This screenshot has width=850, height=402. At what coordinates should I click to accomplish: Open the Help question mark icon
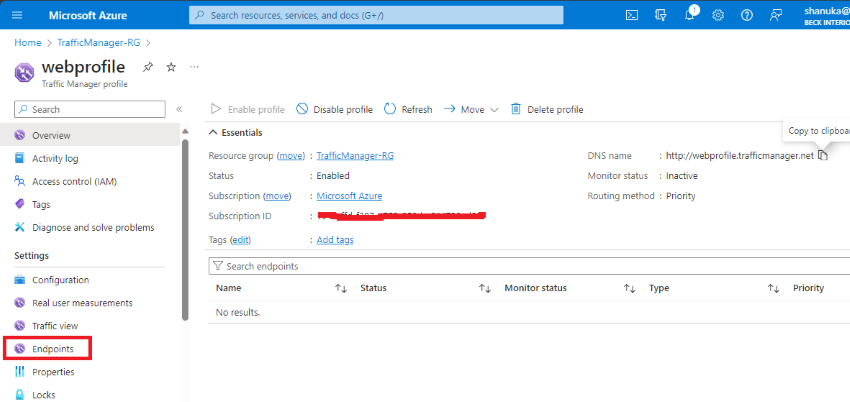pos(747,15)
